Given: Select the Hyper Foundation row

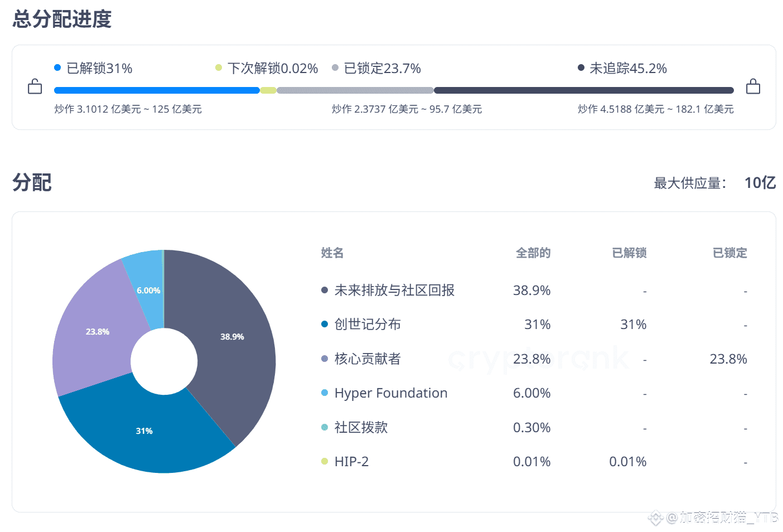Looking at the screenshot, I should pos(390,393).
